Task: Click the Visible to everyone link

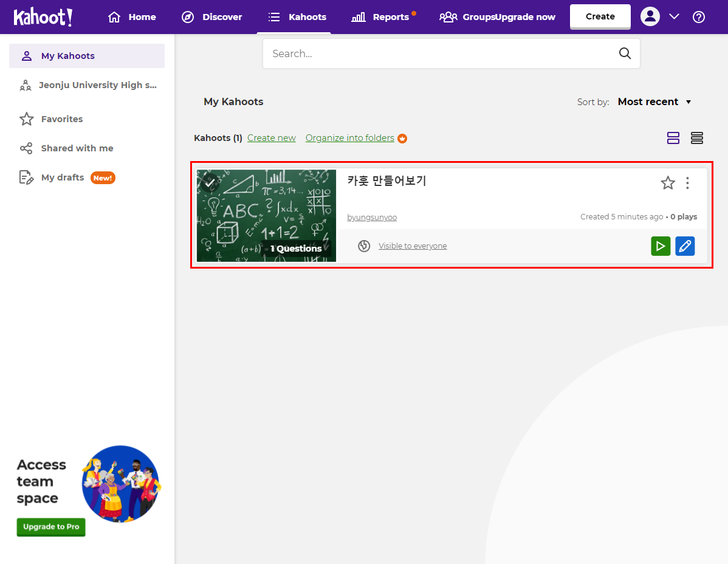Action: tap(412, 246)
